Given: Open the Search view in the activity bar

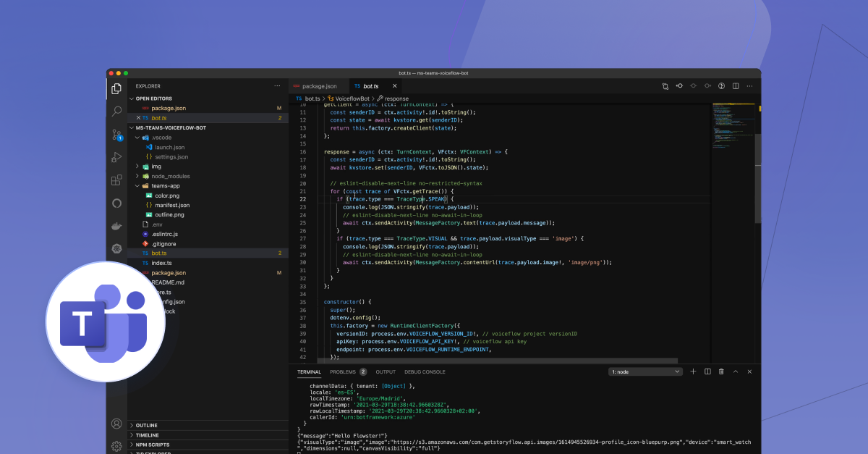Looking at the screenshot, I should tap(116, 112).
